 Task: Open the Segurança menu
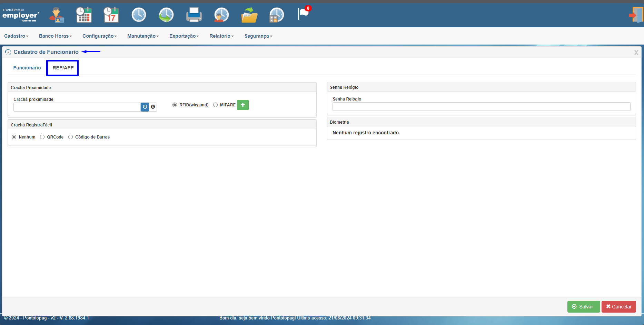click(258, 36)
